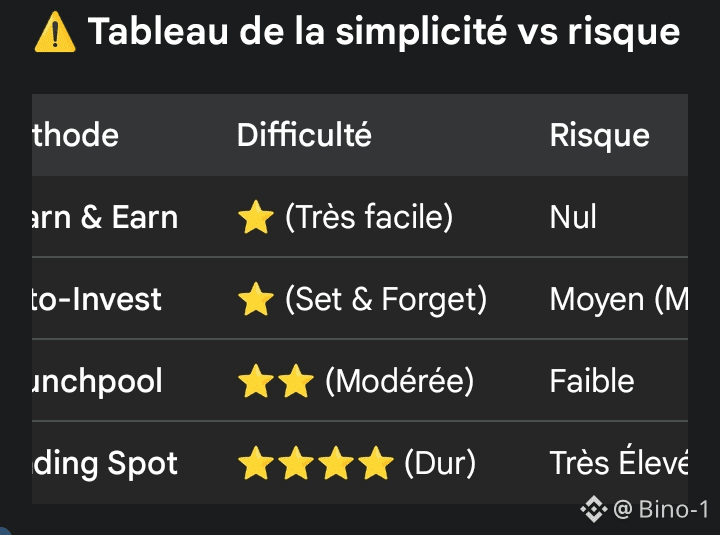The width and height of the screenshot is (720, 535).
Task: Click first star in Modérée row
Action: coord(256,381)
